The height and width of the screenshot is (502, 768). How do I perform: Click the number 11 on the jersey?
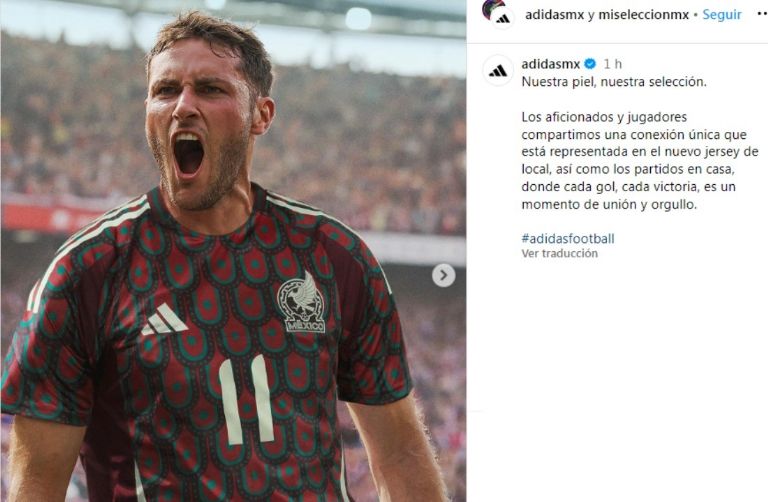click(246, 400)
